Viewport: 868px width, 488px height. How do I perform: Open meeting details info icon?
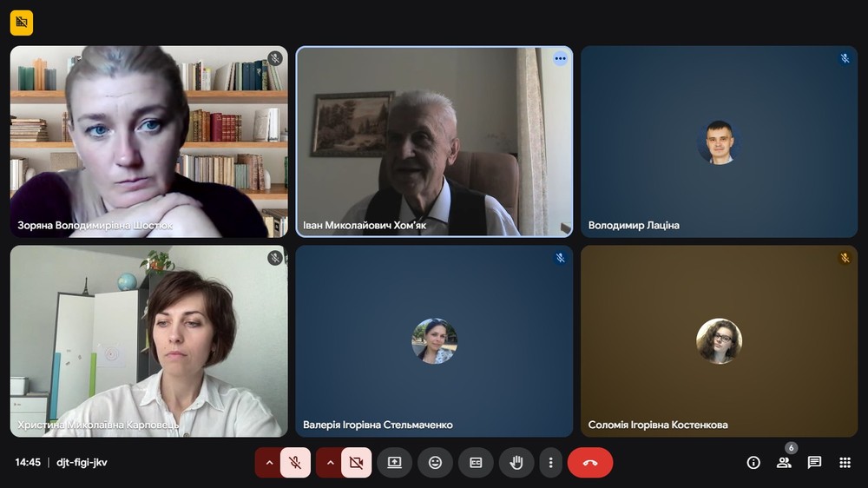coord(753,463)
